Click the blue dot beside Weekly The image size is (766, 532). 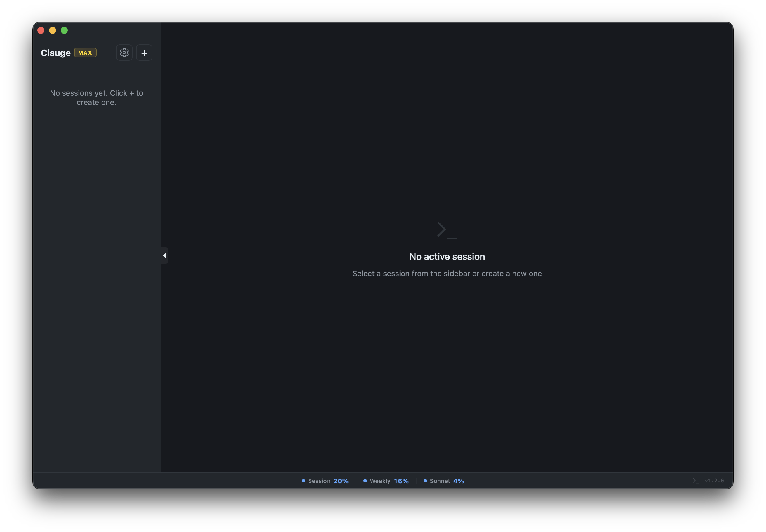click(x=365, y=481)
